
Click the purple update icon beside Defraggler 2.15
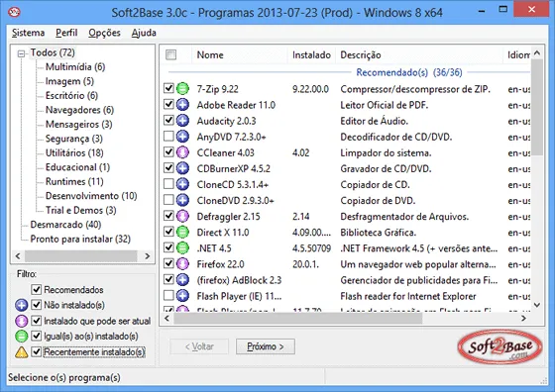click(182, 216)
